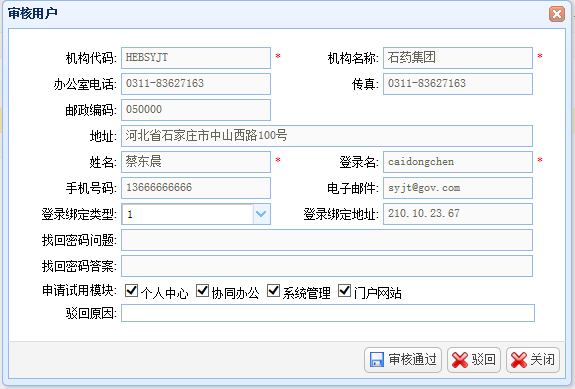Click the 驳回 reject button
This screenshot has width=575, height=389.
474,360
